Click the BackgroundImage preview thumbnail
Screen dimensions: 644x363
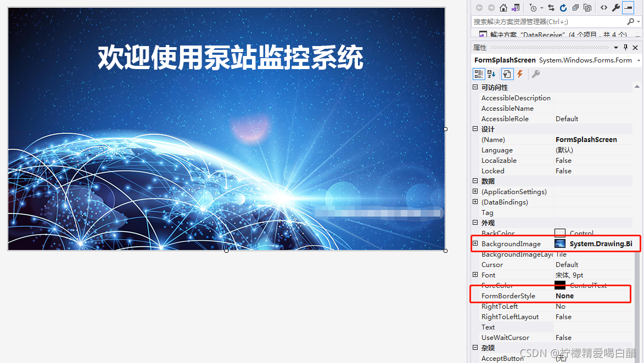[x=560, y=243]
